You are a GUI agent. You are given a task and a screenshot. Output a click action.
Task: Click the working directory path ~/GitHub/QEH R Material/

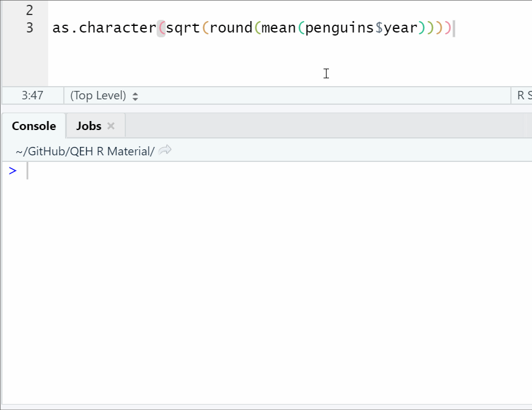[x=85, y=151]
